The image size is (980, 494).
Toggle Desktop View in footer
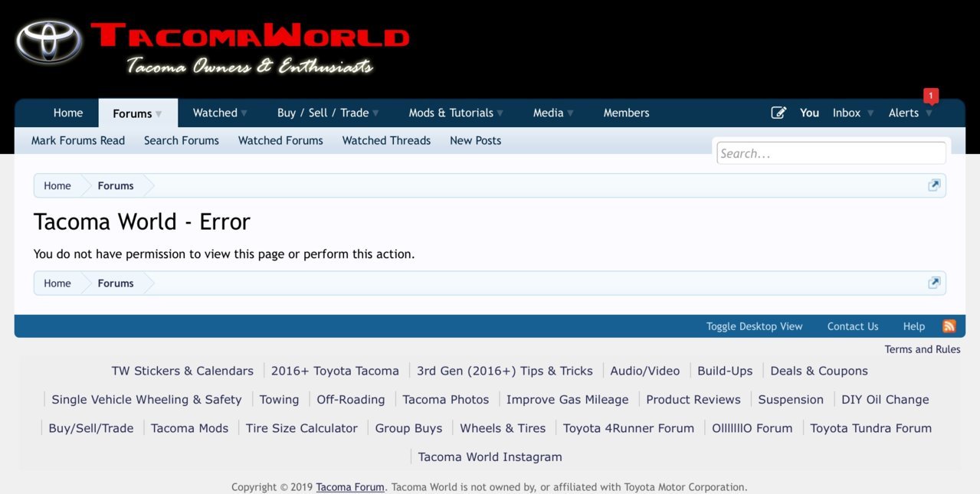[755, 326]
